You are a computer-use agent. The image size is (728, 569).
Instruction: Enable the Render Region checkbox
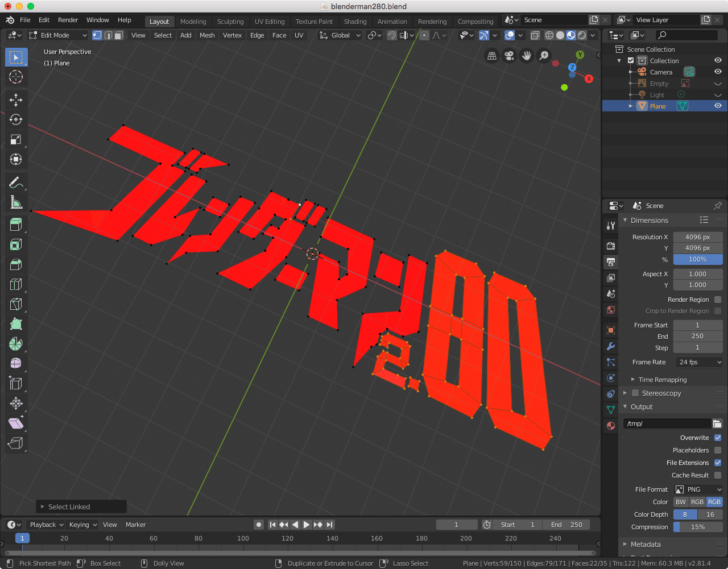tap(718, 300)
